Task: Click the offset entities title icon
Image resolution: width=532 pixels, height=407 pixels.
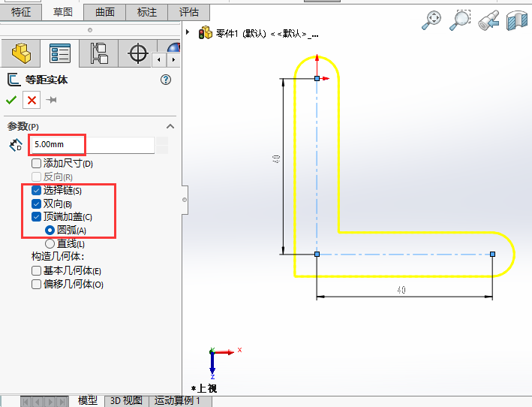Action: tap(14, 80)
